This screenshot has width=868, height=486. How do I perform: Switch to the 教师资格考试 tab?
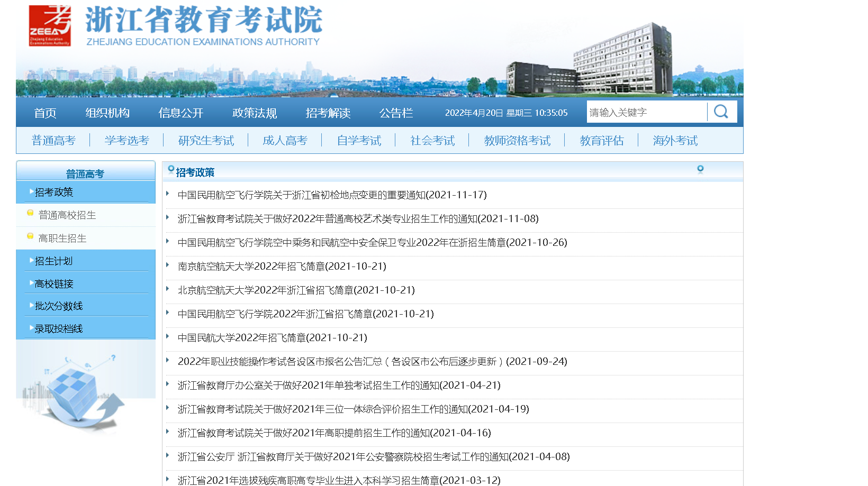coord(517,140)
